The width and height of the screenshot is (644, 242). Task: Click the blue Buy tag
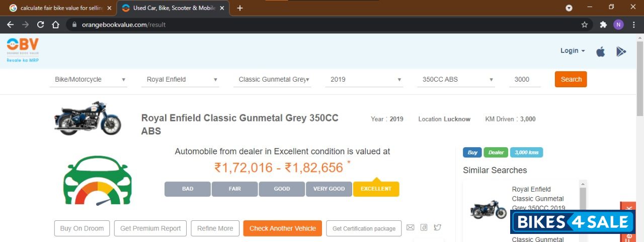pos(472,152)
